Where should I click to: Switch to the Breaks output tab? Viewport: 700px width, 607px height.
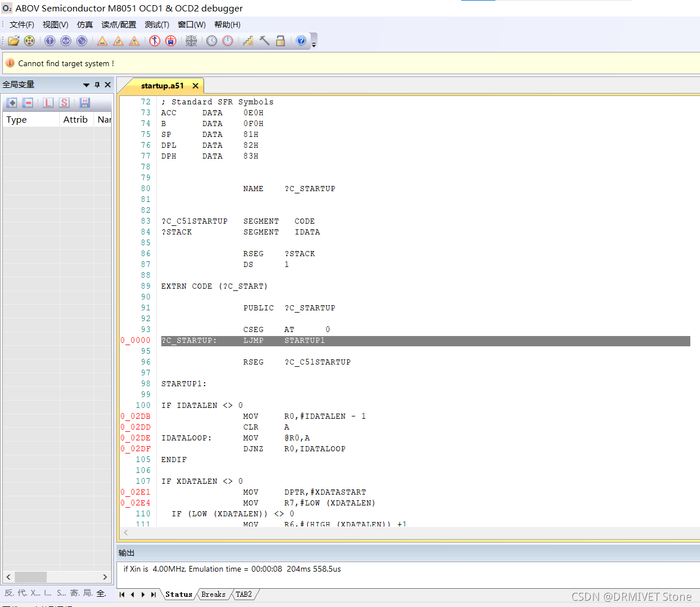point(214,594)
